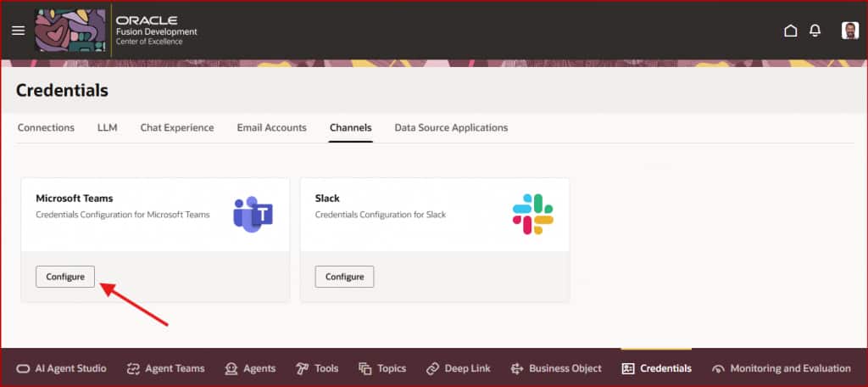Click the home icon in header
The image size is (868, 387).
click(x=791, y=31)
